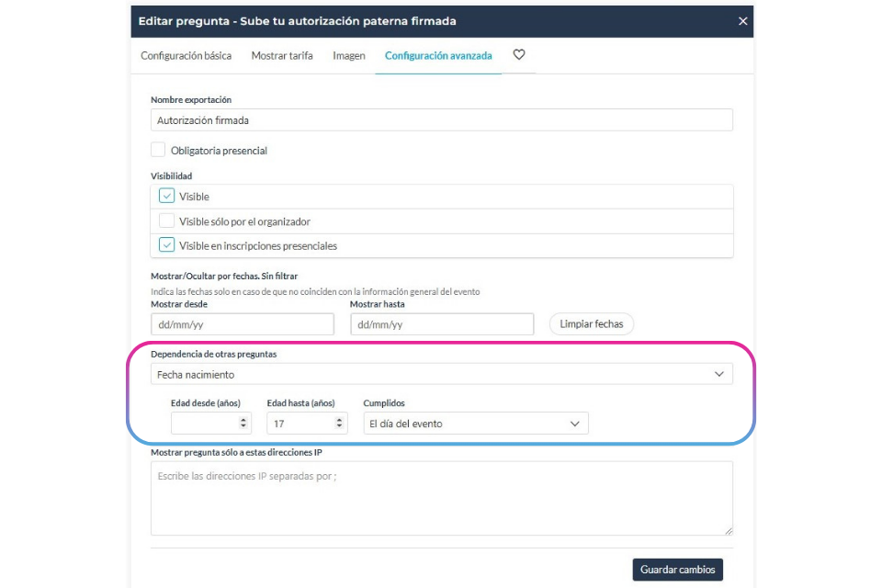Toggle Obligatoria presencial checkbox
This screenshot has height=588, width=882.
tap(158, 150)
